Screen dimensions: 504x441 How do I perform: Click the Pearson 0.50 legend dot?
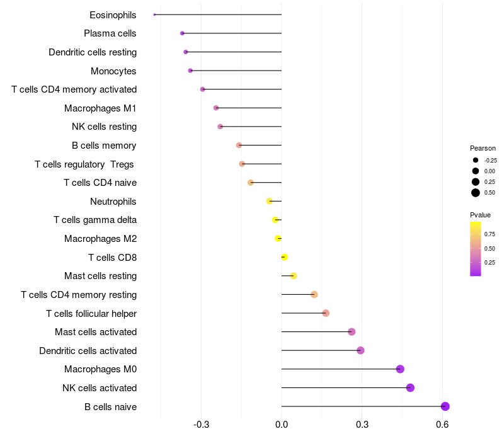(x=476, y=193)
